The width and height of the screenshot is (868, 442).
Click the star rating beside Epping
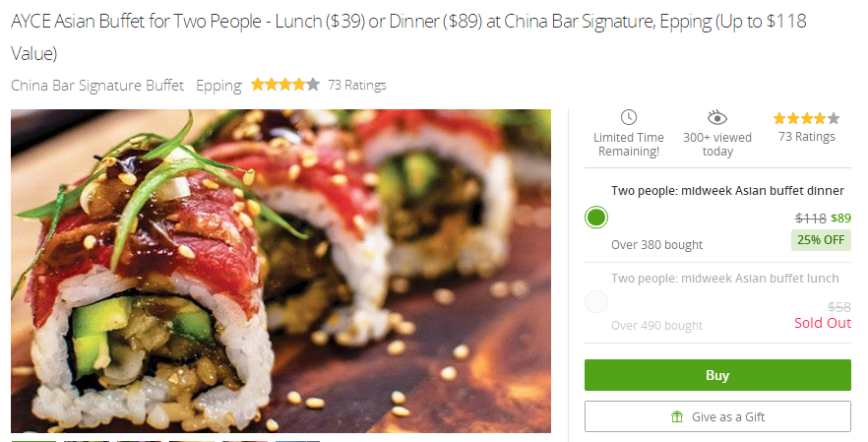[x=285, y=85]
